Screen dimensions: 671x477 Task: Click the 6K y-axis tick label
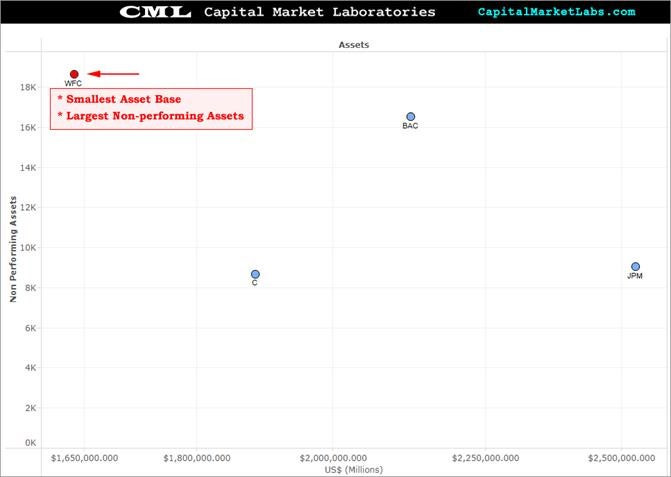coord(30,328)
